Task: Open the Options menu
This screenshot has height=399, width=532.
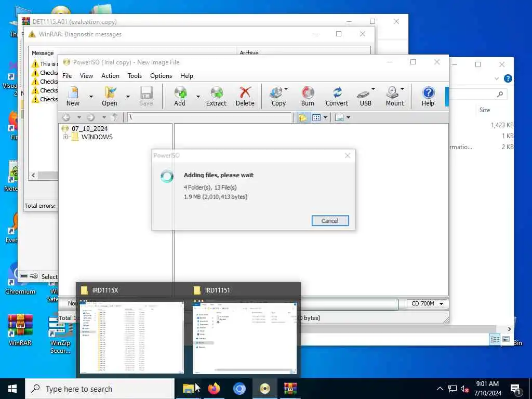Action: click(x=161, y=76)
